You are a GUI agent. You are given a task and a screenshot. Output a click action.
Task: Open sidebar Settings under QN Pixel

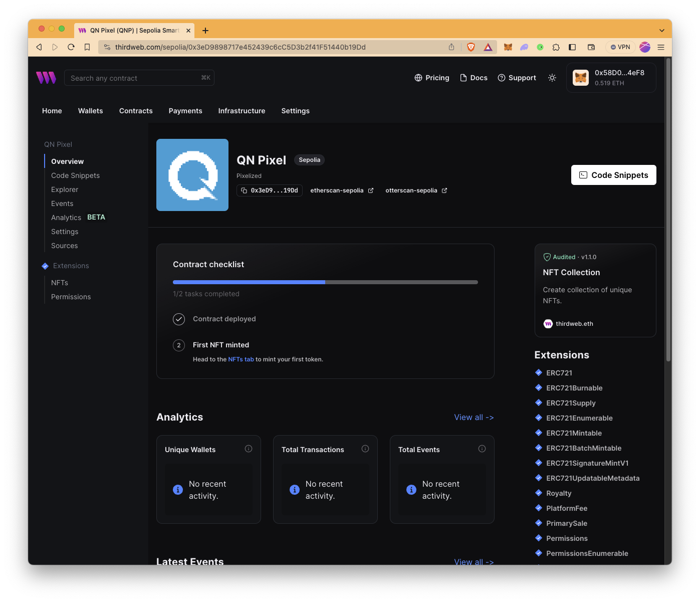pyautogui.click(x=65, y=232)
